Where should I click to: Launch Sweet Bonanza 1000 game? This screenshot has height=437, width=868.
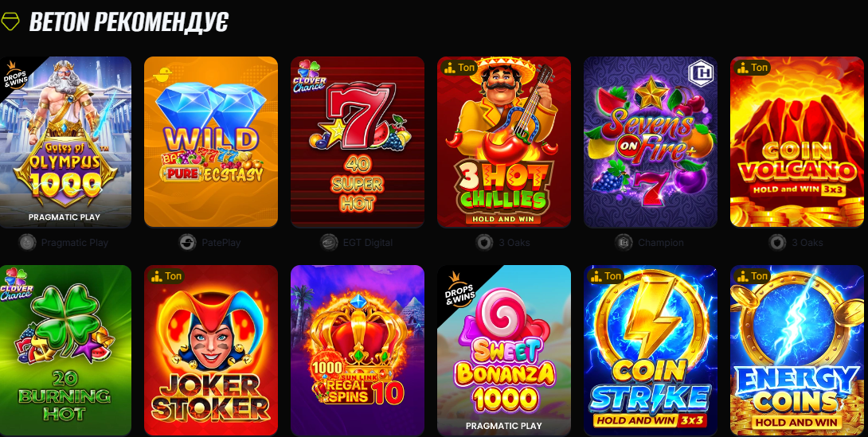[504, 351]
